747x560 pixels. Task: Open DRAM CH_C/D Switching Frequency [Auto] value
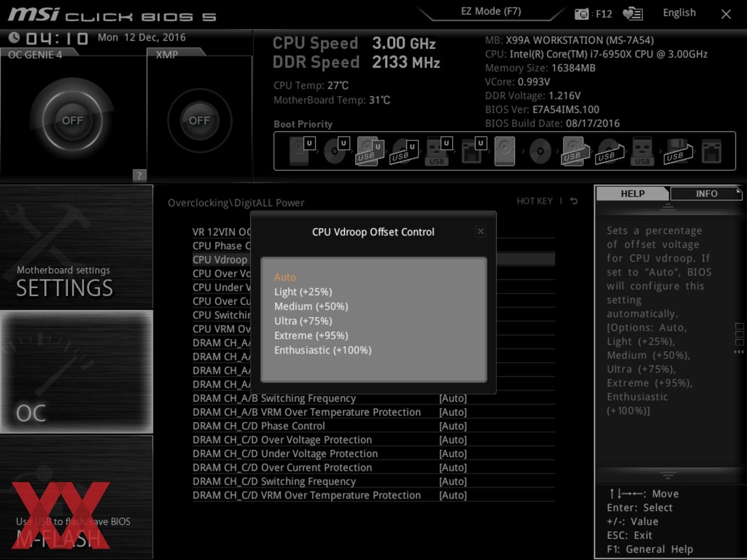click(453, 481)
